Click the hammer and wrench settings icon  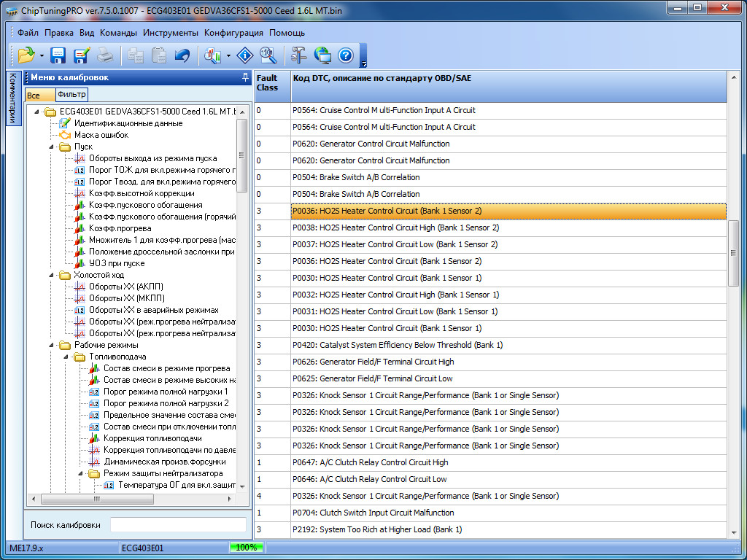[298, 55]
